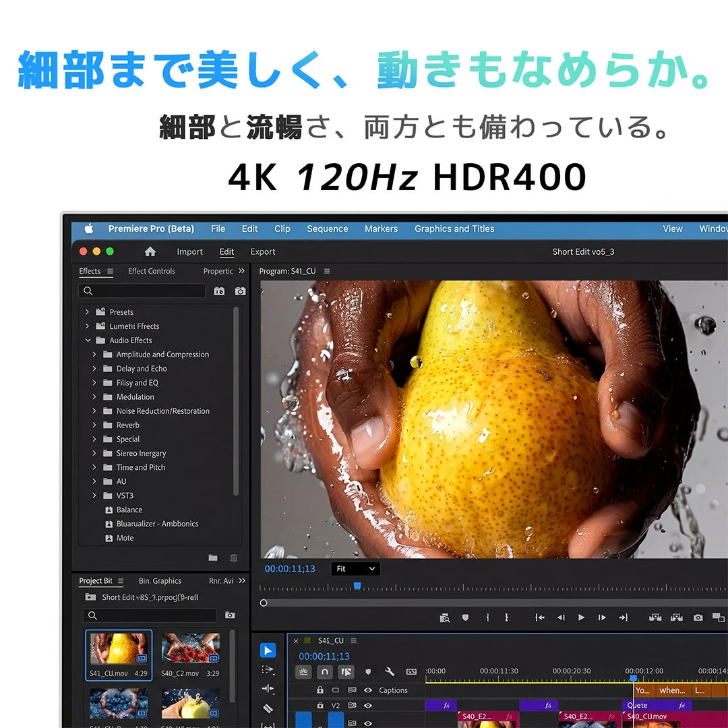The height and width of the screenshot is (728, 728).
Task: Open Graphics and Titles menu
Action: click(x=454, y=229)
